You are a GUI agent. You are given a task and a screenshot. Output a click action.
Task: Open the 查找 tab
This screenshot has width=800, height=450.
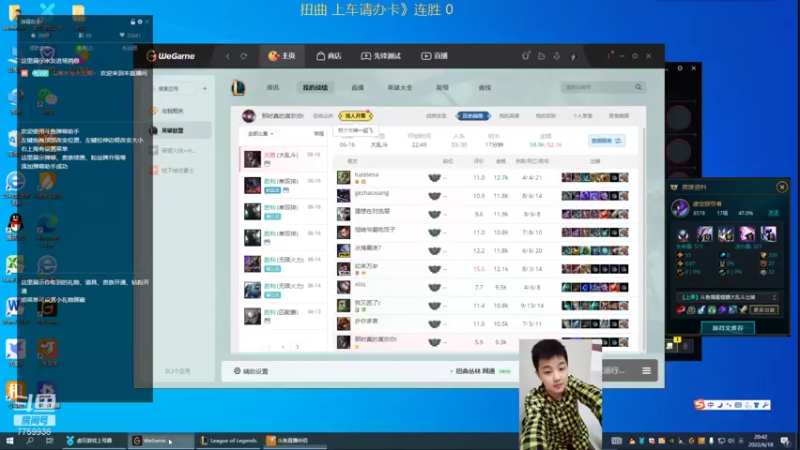[485, 88]
